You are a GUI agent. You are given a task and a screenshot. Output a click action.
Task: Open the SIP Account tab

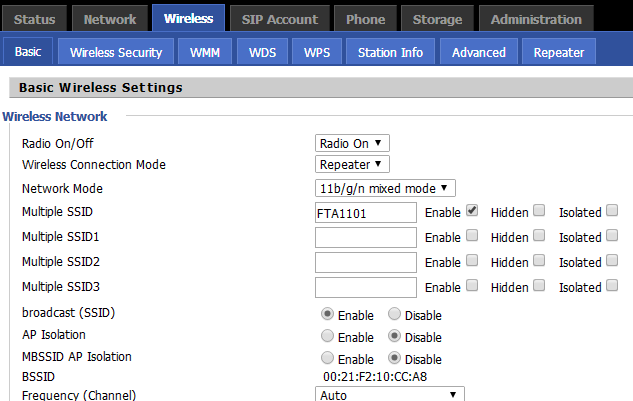(279, 19)
